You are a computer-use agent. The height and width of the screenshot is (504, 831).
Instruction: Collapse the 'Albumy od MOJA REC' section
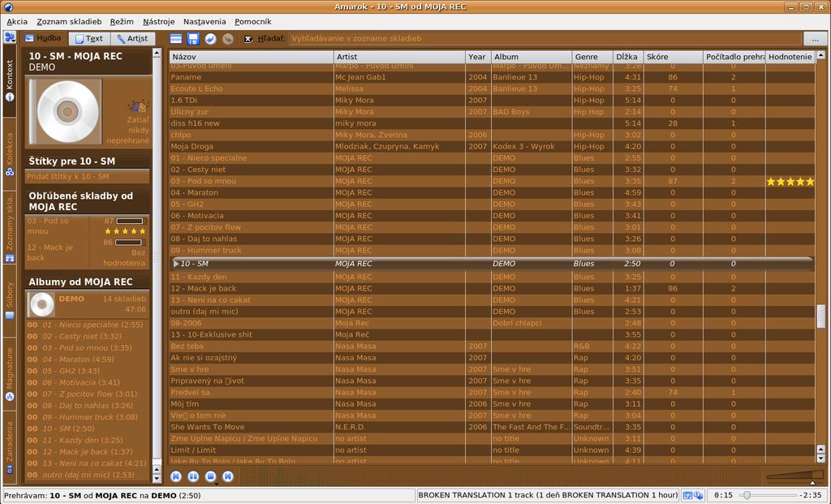(x=88, y=282)
